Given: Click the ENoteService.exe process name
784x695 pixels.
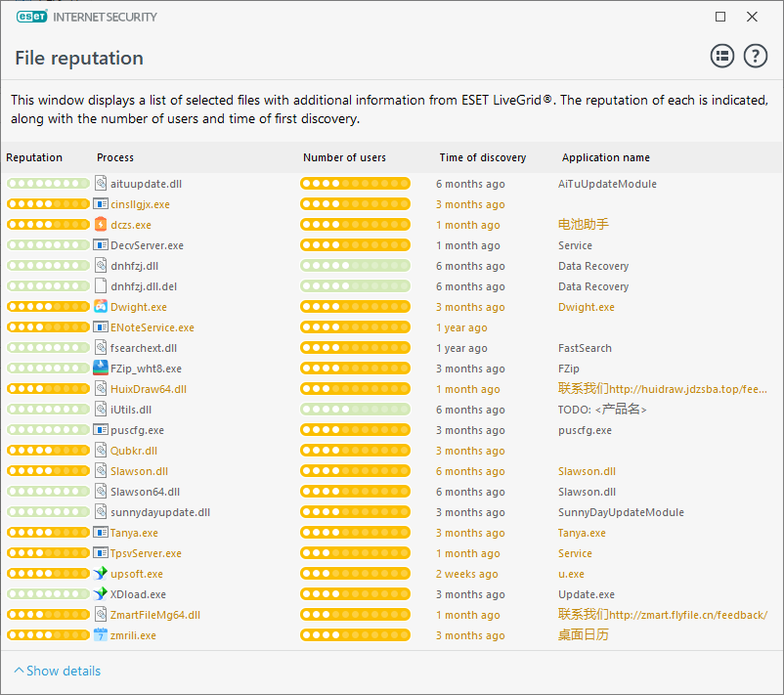Looking at the screenshot, I should [152, 327].
